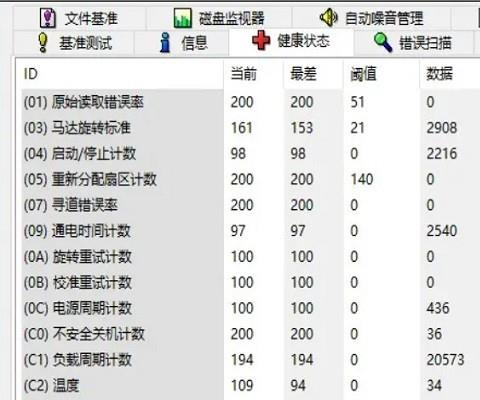Select the 健康状态 tab
This screenshot has width=480, height=400.
pyautogui.click(x=291, y=41)
